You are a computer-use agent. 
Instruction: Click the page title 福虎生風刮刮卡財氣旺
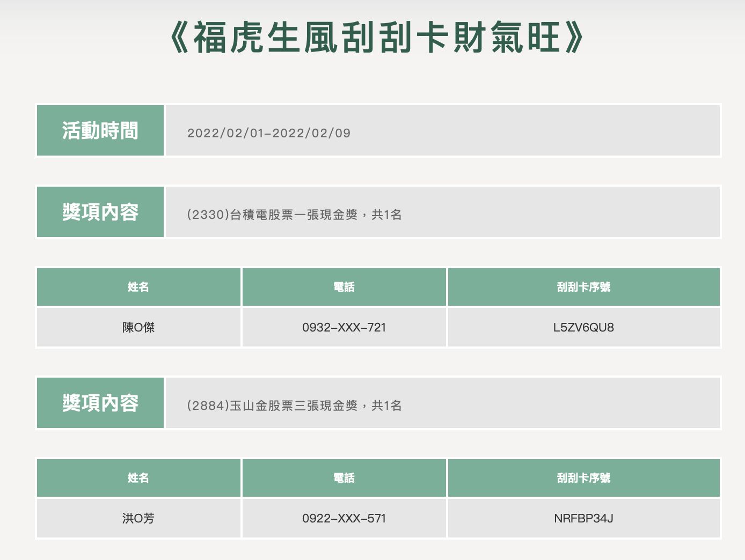pos(376,38)
